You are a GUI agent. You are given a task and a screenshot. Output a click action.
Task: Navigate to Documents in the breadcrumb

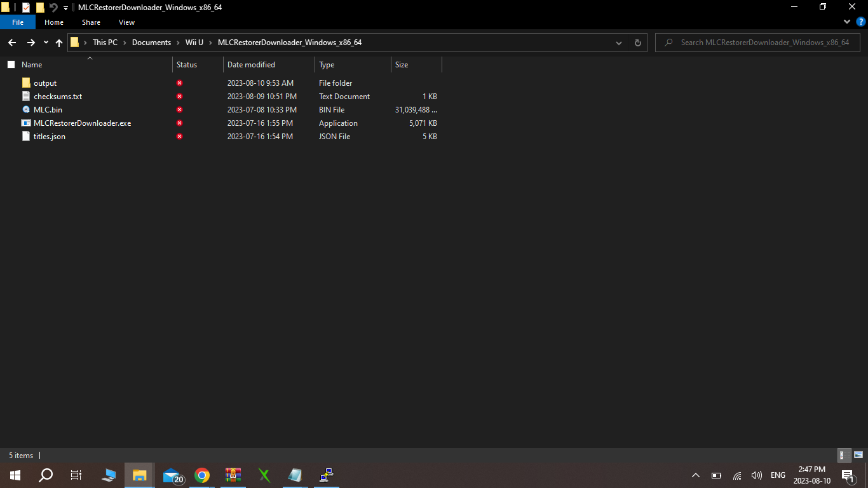point(151,43)
